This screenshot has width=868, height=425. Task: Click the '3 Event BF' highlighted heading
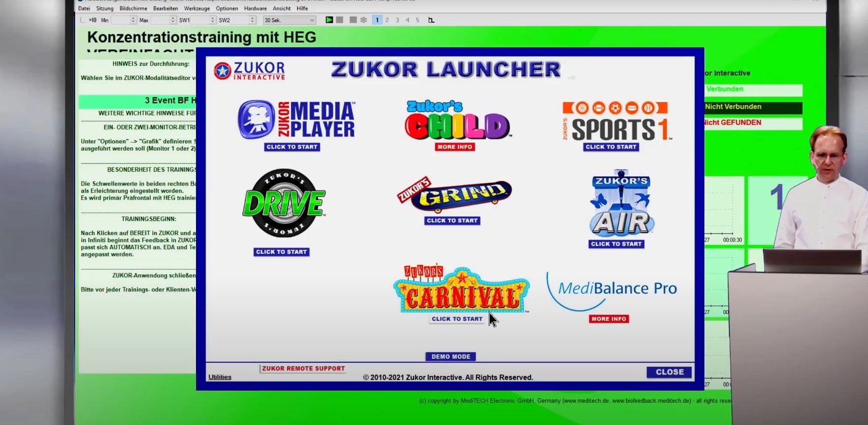point(138,101)
